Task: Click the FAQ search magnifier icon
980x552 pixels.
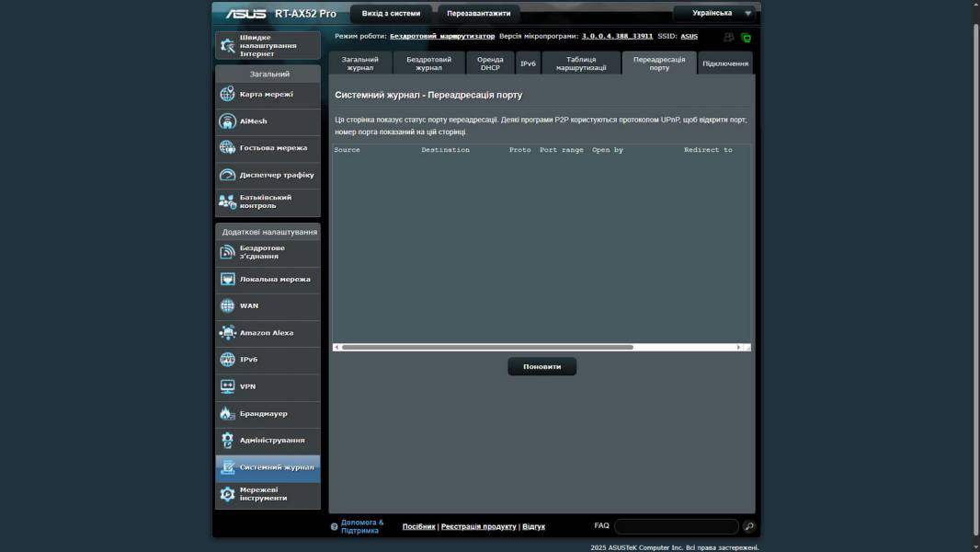Action: 749,526
